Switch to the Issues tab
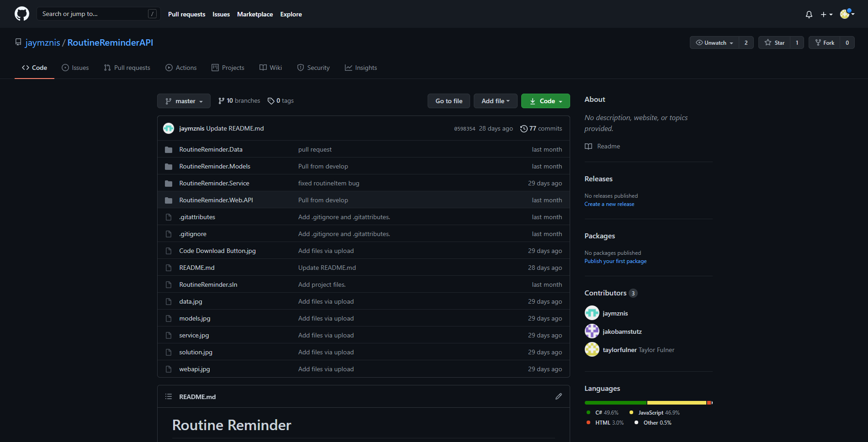 [x=75, y=68]
